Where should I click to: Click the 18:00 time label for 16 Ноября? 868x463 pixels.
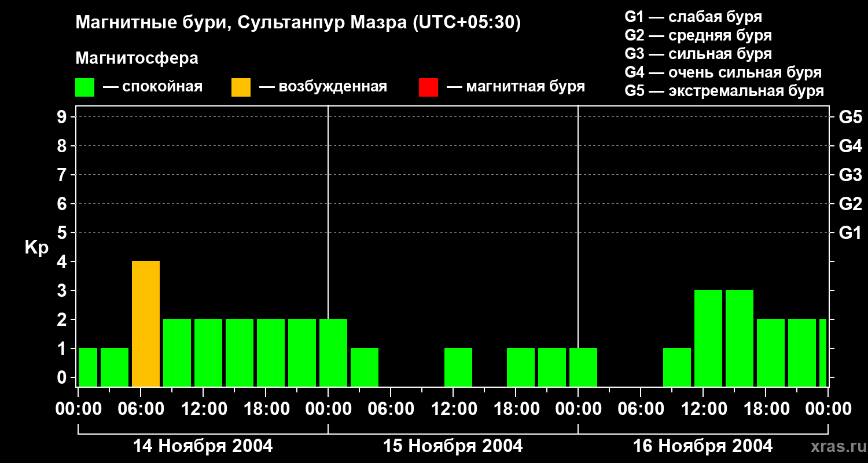coord(766,409)
